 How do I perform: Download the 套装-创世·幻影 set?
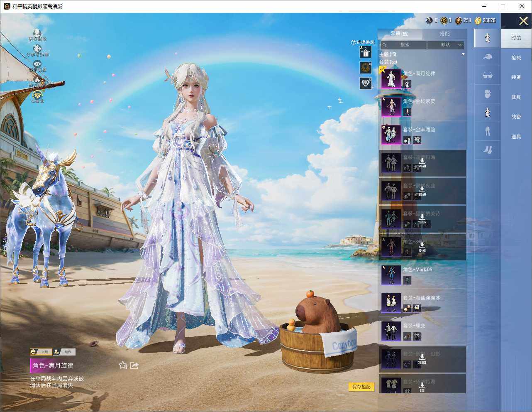click(422, 359)
